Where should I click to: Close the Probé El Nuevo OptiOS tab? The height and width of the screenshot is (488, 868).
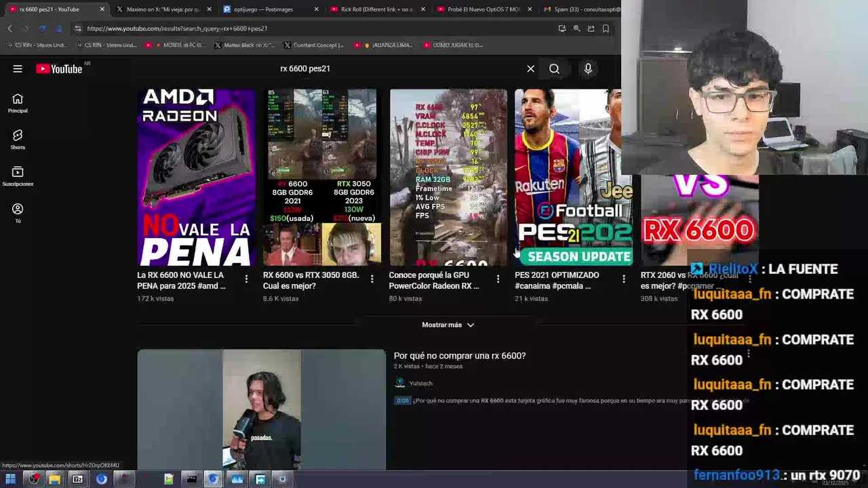[530, 9]
